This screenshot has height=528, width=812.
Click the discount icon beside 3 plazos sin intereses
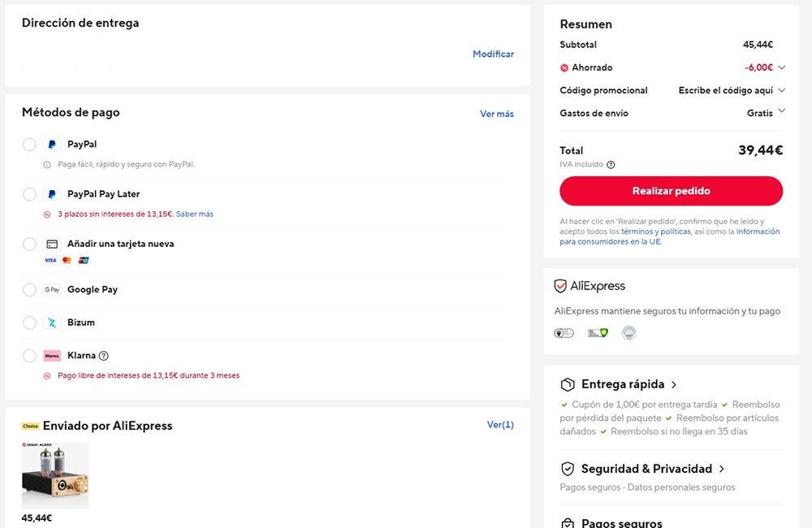tap(47, 214)
